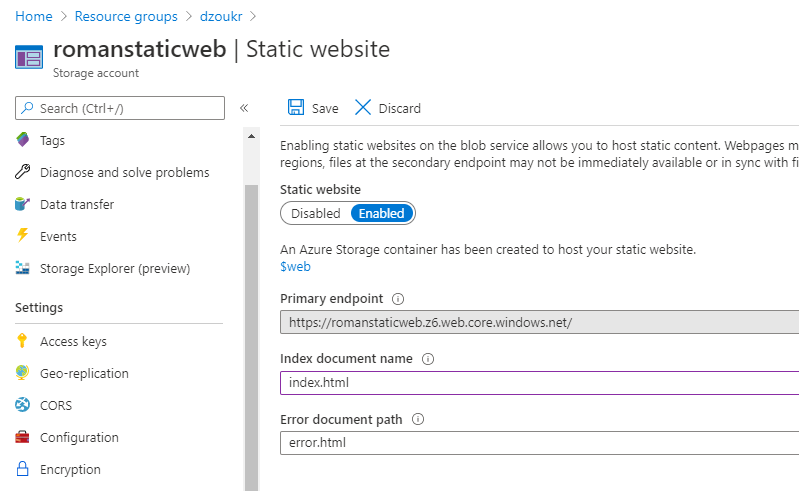This screenshot has height=491, width=799.
Task: Click the Events lightning bolt icon
Action: pyautogui.click(x=23, y=236)
